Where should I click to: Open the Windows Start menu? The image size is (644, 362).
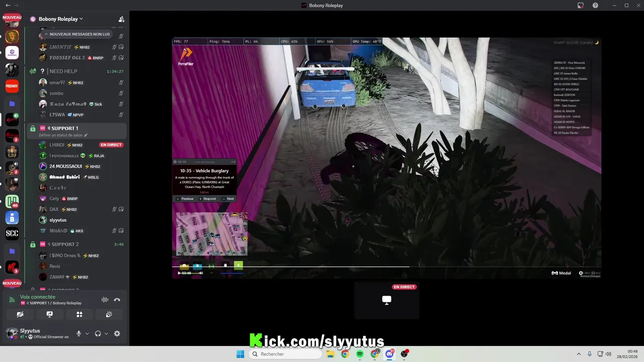click(x=240, y=354)
